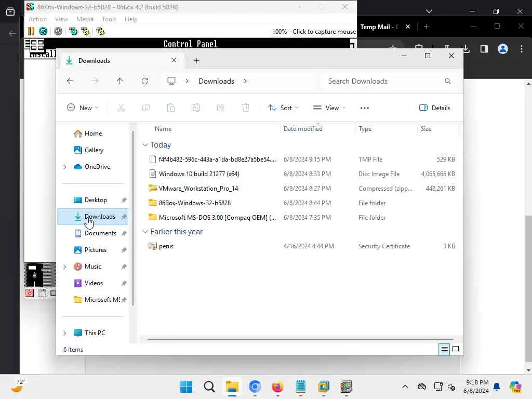Open Home in navigation pane
The image size is (532, 399).
click(93, 134)
